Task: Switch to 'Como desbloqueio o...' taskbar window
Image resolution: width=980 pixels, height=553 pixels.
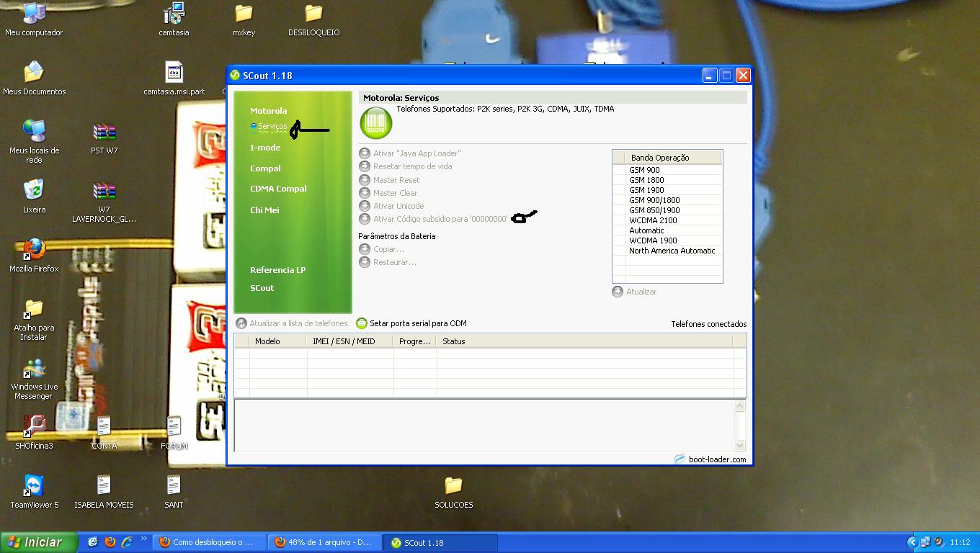Action: pos(209,542)
